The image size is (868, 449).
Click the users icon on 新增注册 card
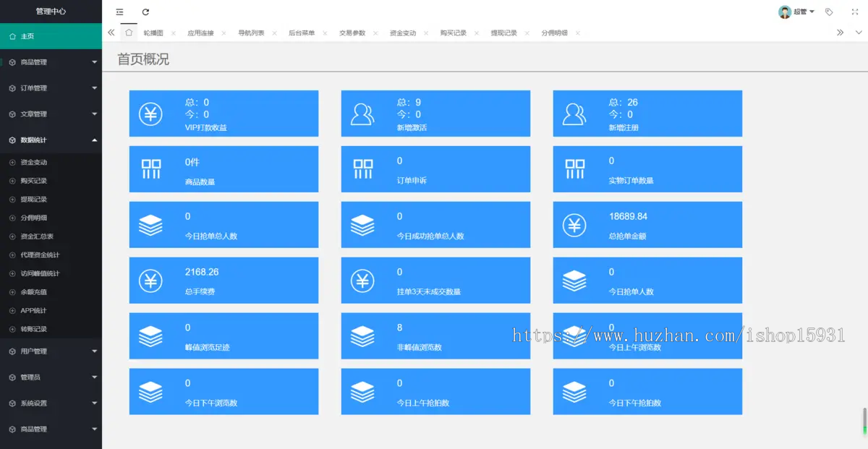(574, 114)
